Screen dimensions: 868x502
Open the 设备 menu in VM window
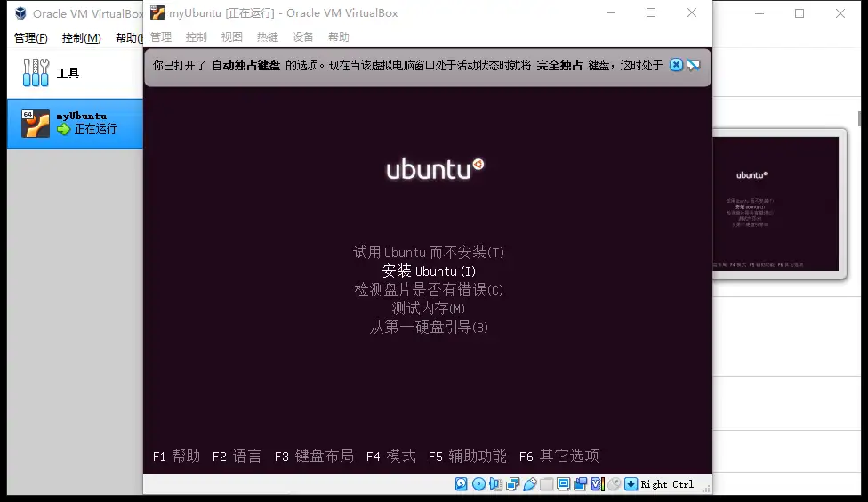pyautogui.click(x=303, y=37)
